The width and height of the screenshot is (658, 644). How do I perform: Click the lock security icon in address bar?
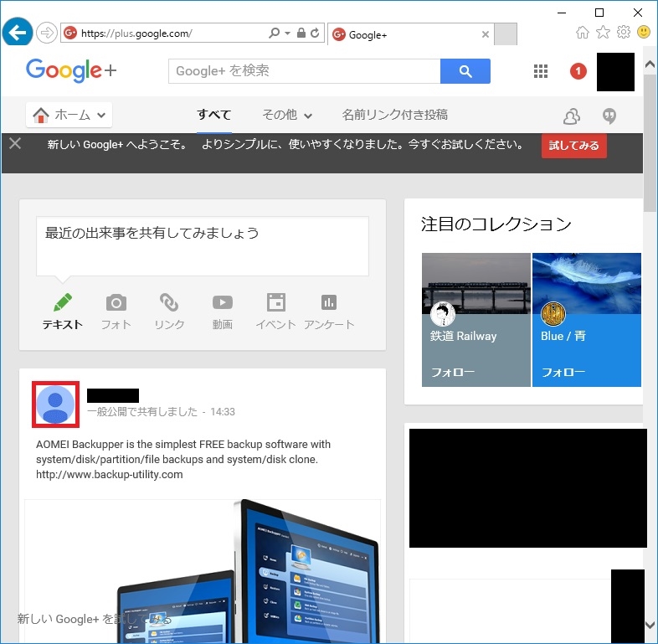(301, 33)
